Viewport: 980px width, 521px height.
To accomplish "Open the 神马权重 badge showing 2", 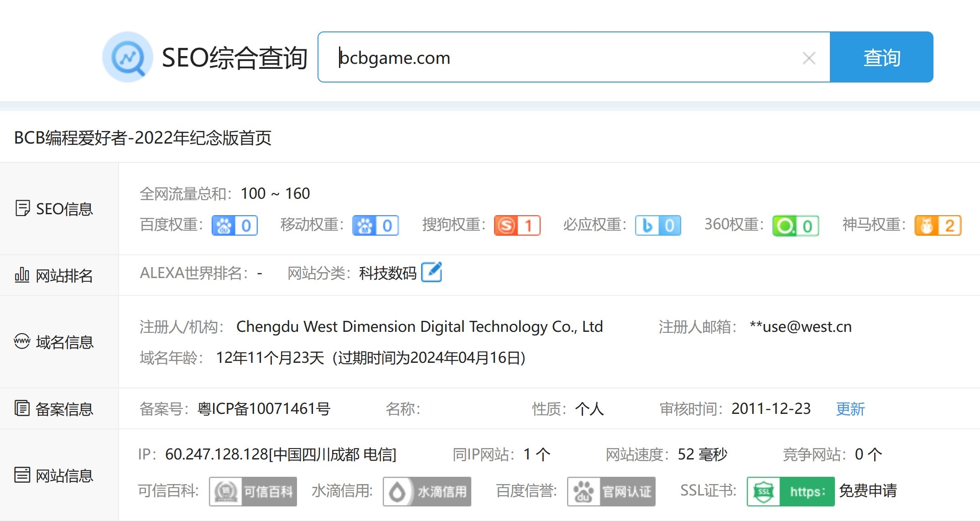I will (x=938, y=225).
